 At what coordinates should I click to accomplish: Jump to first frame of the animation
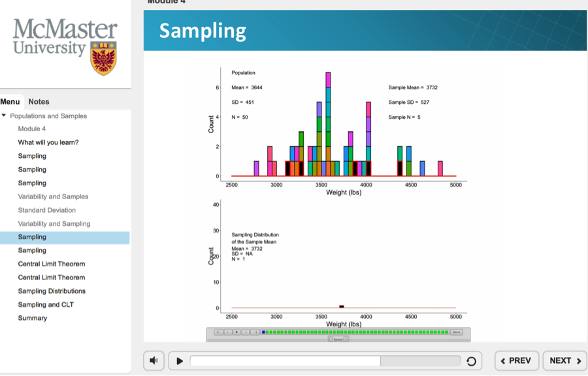pyautogui.click(x=218, y=332)
